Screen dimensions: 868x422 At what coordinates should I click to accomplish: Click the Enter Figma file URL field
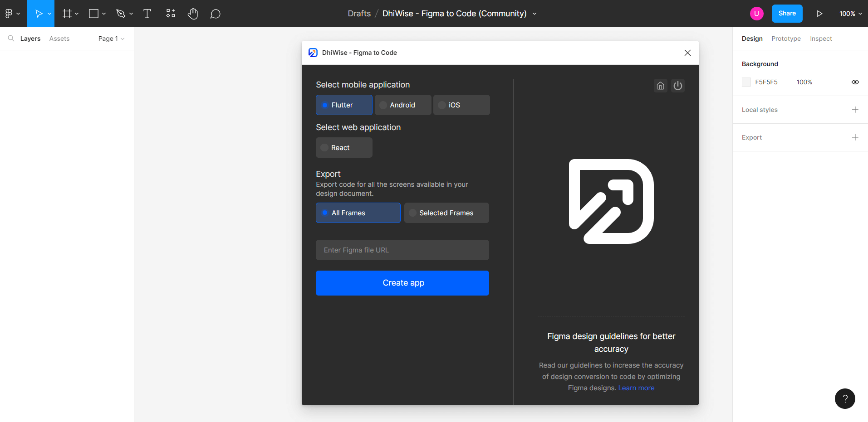(x=402, y=250)
